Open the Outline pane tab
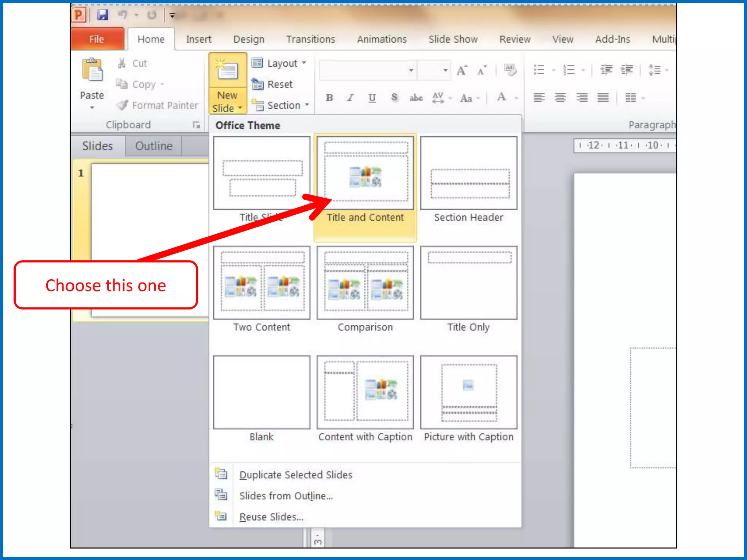The width and height of the screenshot is (747, 560). point(154,146)
